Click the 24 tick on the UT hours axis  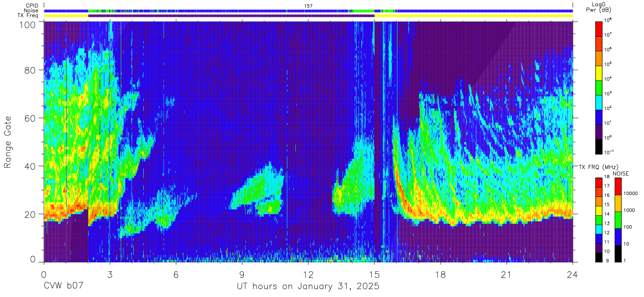573,274
